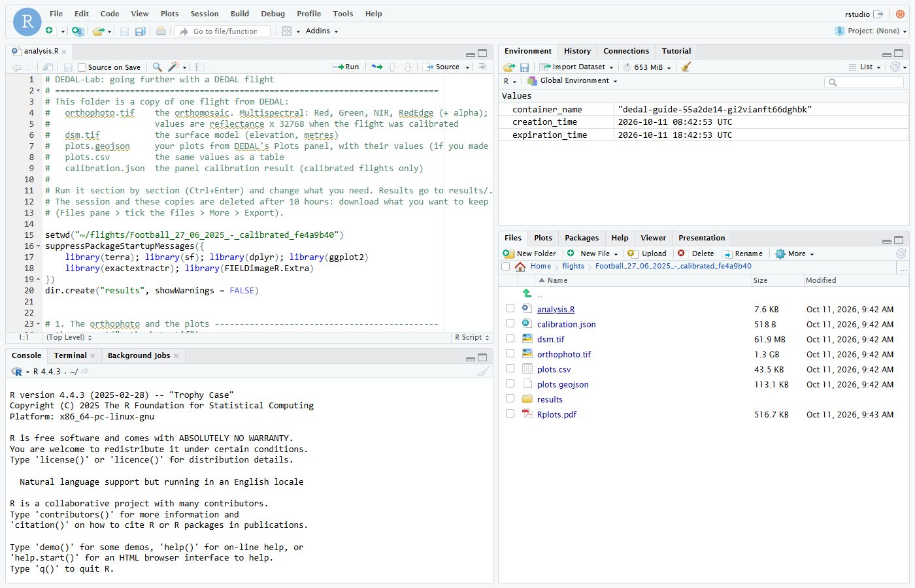
Task: Switch to the Packages tab
Action: [582, 238]
